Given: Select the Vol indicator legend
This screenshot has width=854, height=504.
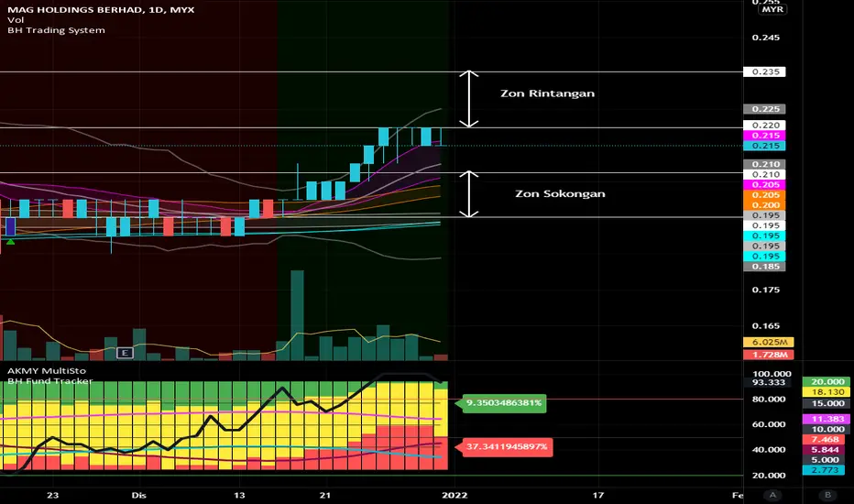Looking at the screenshot, I should pos(16,20).
